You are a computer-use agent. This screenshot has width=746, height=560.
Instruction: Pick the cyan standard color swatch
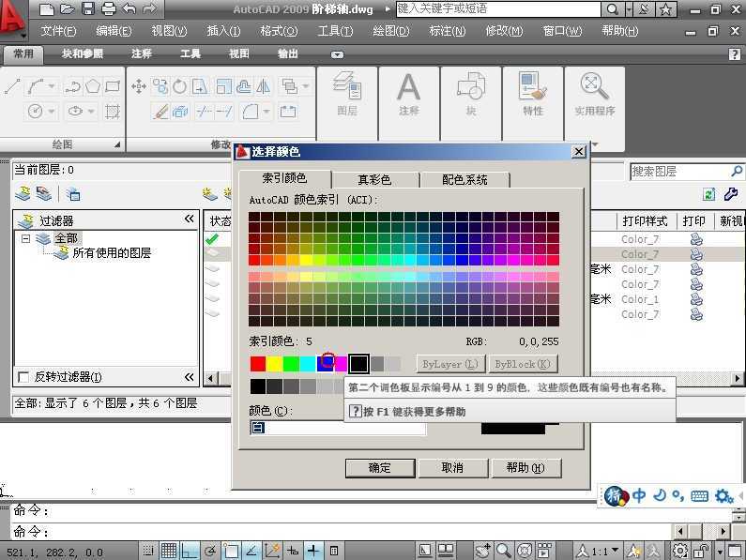click(x=308, y=364)
